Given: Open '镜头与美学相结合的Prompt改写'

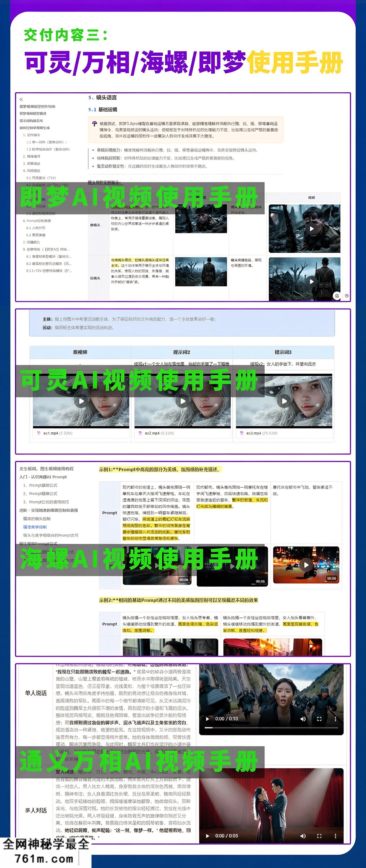Looking at the screenshot, I should (x=51, y=535).
